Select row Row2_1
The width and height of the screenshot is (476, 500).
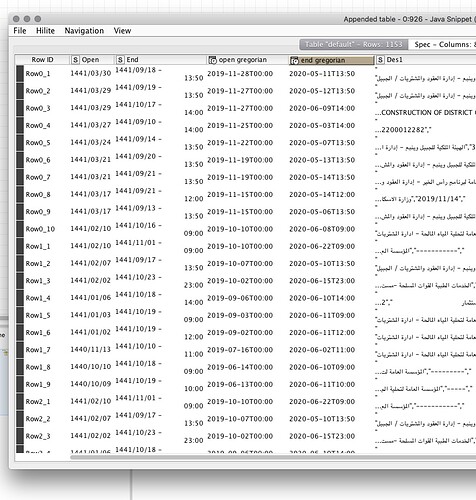[38, 402]
